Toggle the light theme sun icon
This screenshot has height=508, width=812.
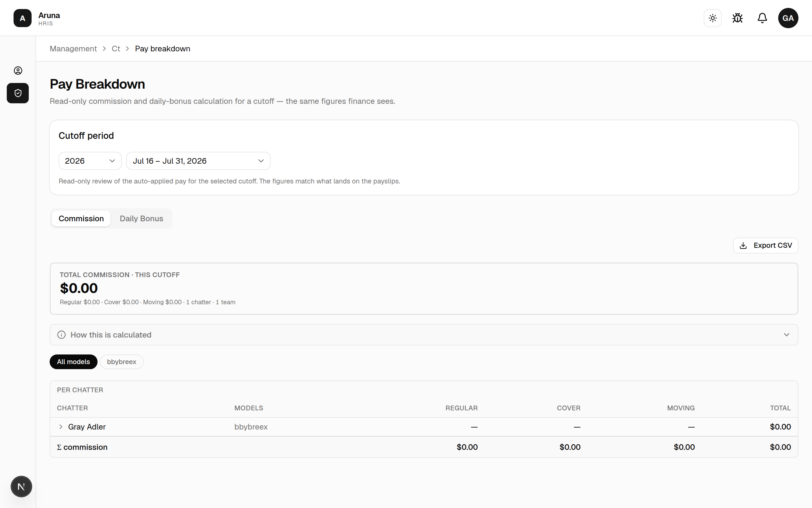pos(713,18)
